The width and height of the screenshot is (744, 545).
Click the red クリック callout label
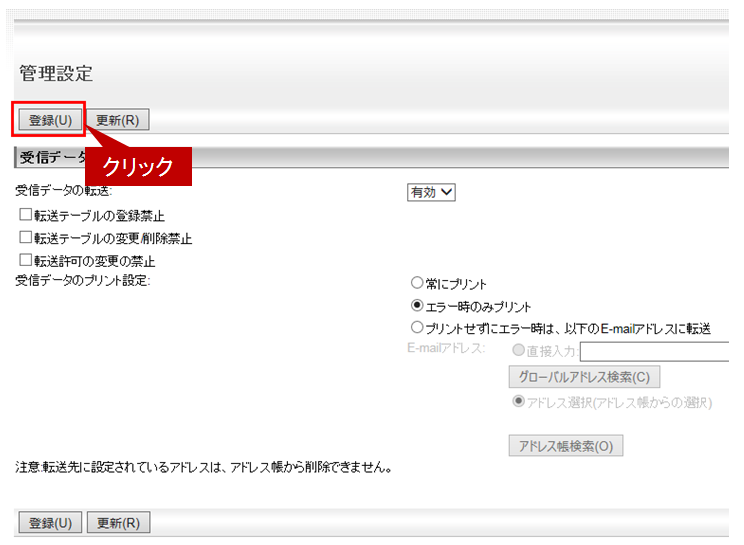[x=138, y=167]
